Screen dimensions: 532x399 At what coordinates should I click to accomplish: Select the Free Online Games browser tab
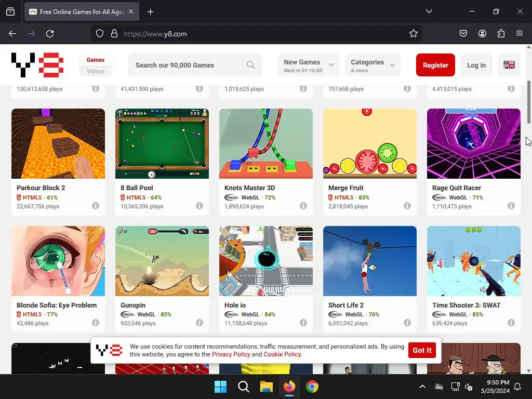(82, 11)
